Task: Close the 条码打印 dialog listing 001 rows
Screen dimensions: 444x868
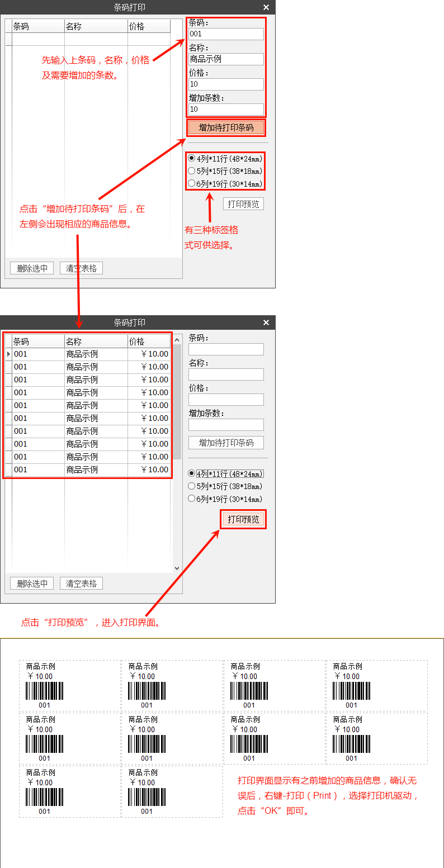Action: pos(266,322)
